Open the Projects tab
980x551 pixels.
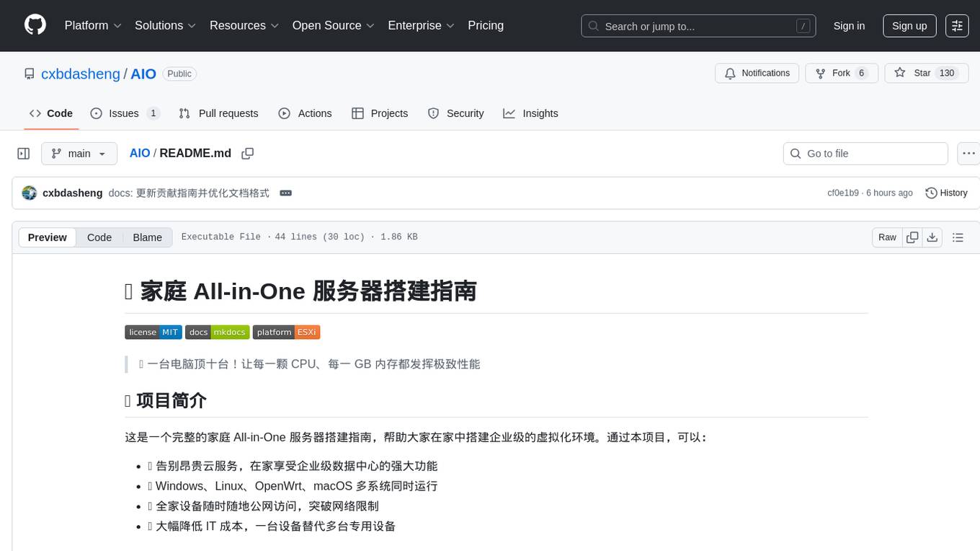(x=380, y=113)
